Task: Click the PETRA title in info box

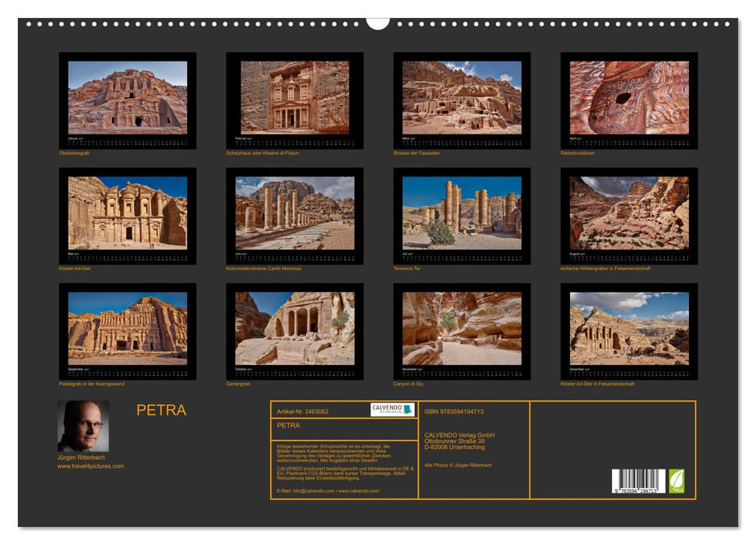Action: (288, 425)
